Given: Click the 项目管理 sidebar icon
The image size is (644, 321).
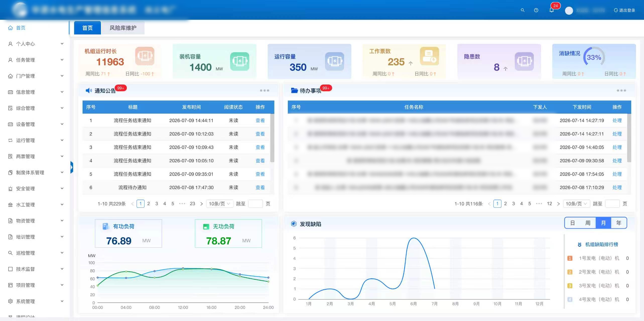Looking at the screenshot, I should (x=10, y=285).
